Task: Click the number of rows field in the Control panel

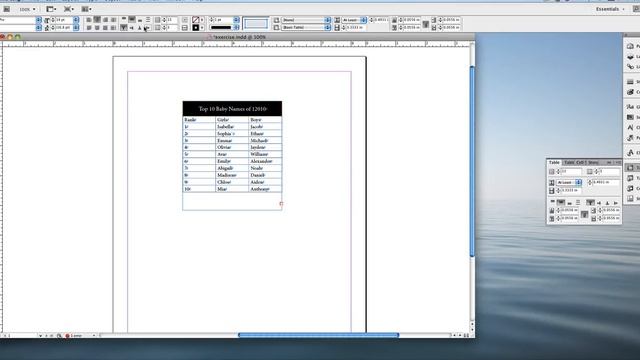Action: pyautogui.click(x=172, y=20)
